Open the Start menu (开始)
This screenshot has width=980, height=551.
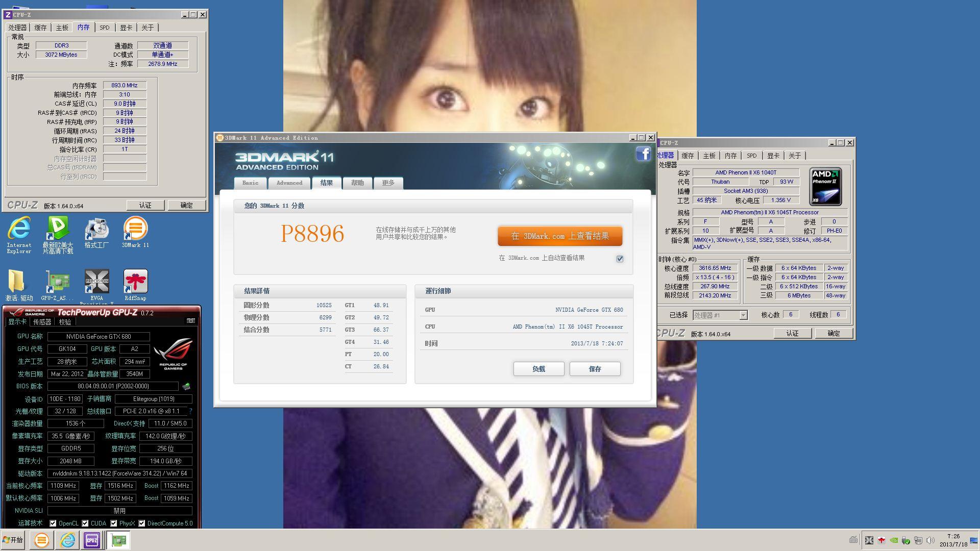[13, 540]
